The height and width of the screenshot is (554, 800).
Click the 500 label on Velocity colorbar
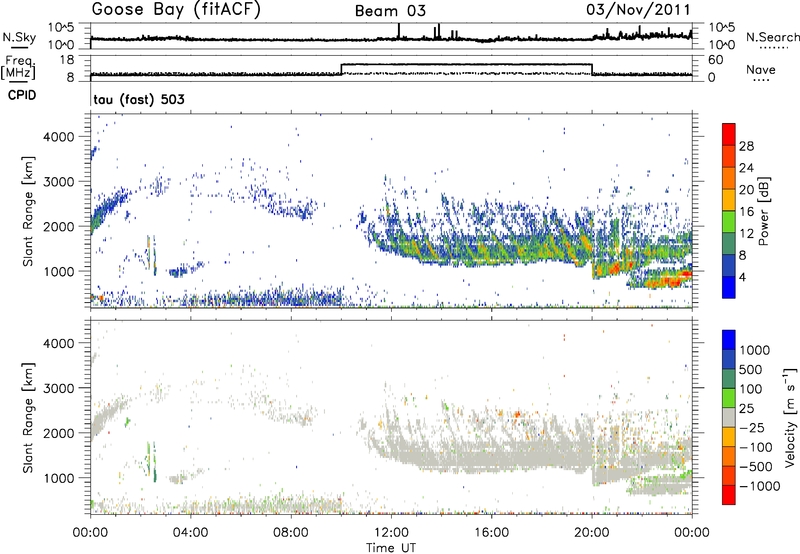751,370
